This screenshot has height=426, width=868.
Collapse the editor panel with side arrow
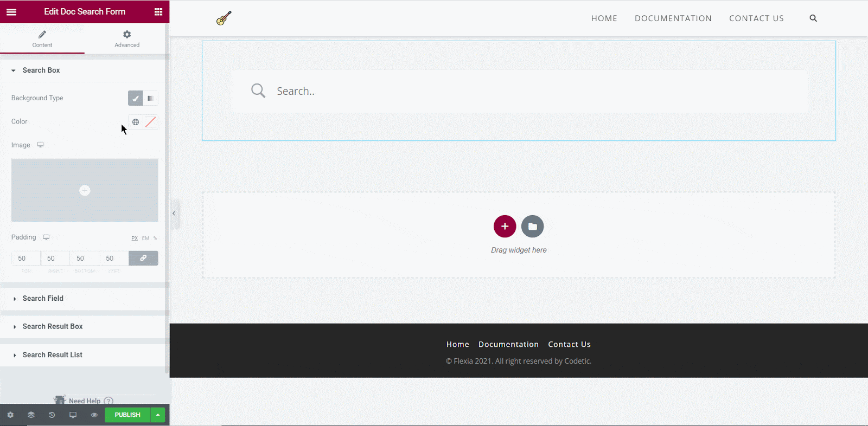coord(174,214)
